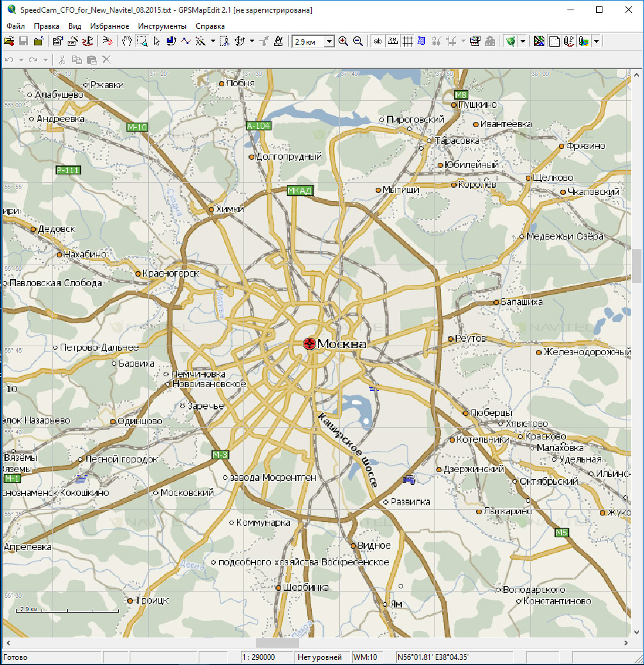Open the wand tool dropdown arrow

coord(213,41)
